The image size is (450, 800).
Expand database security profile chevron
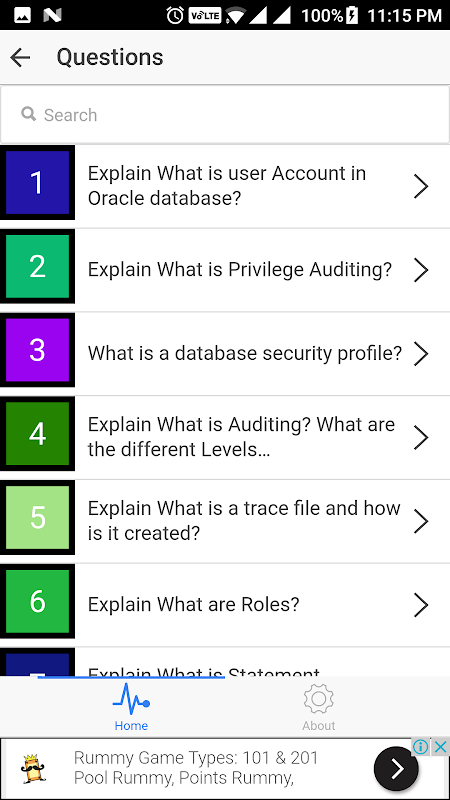click(x=420, y=354)
